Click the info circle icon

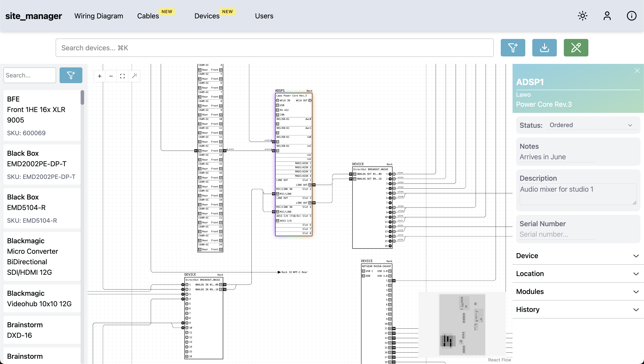(631, 16)
